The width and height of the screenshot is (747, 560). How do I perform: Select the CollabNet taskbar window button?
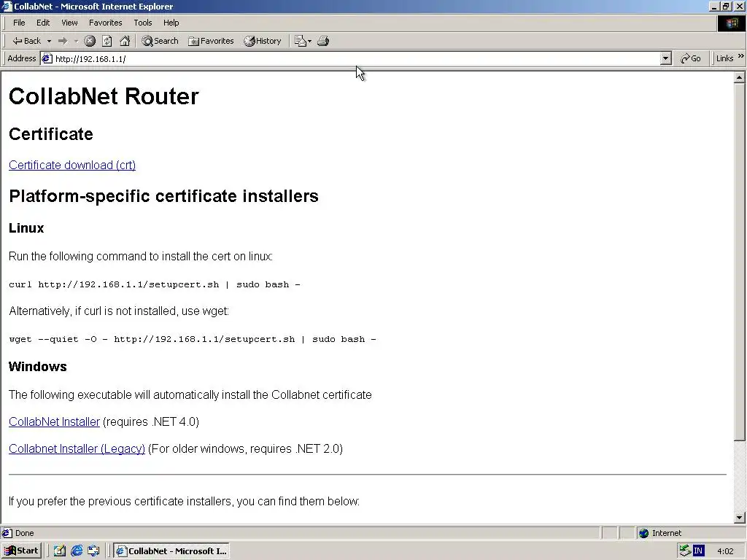[x=171, y=551]
